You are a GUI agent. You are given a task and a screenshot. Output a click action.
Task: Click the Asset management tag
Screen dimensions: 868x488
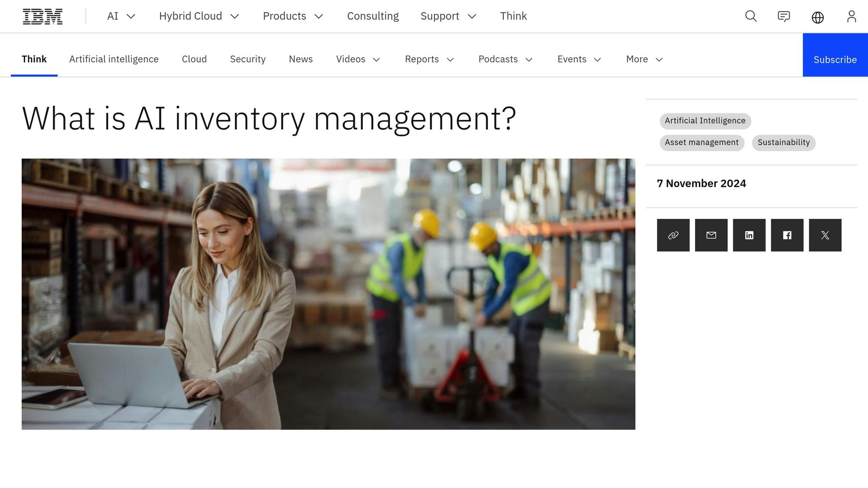701,143
